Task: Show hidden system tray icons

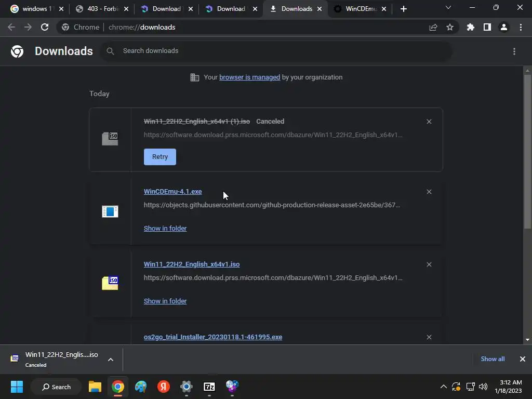Action: (x=444, y=387)
